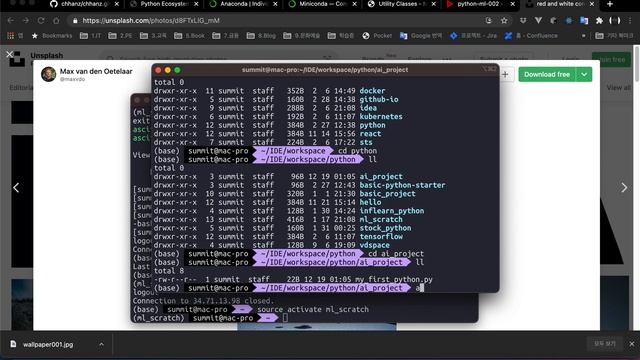The height and width of the screenshot is (360, 640).
Task: Click the ai_project directory listing
Action: (381, 176)
